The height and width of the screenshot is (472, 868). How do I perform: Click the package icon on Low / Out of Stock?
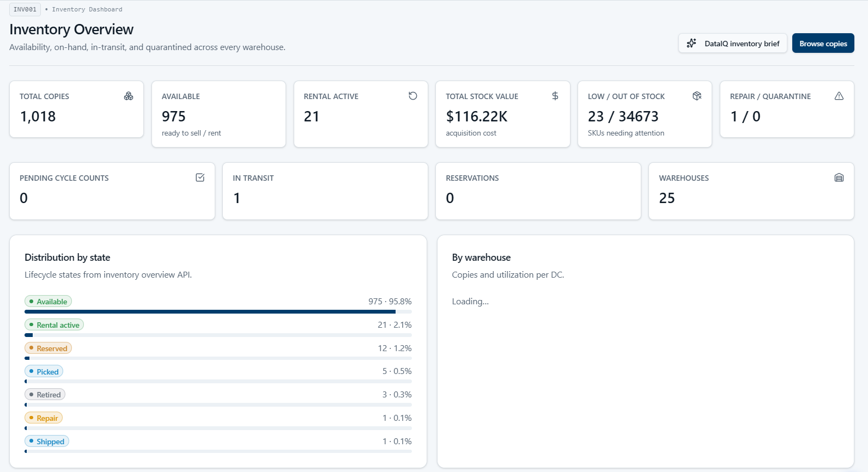(x=697, y=96)
